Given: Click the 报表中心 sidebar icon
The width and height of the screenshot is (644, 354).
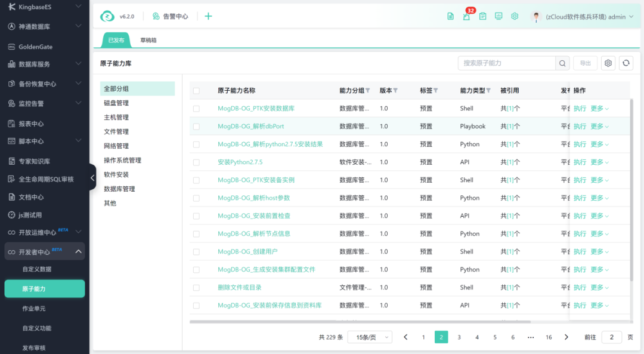Looking at the screenshot, I should (11, 124).
